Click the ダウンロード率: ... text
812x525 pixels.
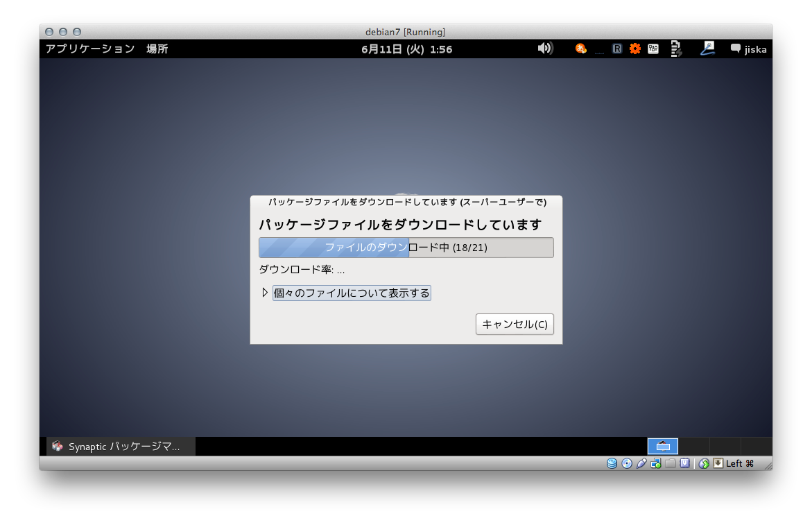pyautogui.click(x=302, y=269)
